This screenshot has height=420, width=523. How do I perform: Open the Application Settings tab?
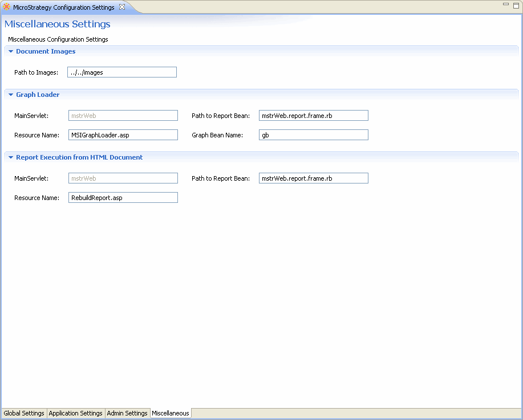76,413
